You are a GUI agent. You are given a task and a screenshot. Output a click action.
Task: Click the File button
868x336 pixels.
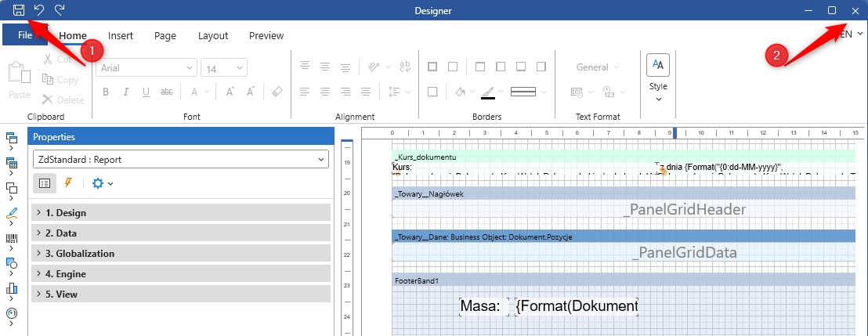(x=24, y=35)
